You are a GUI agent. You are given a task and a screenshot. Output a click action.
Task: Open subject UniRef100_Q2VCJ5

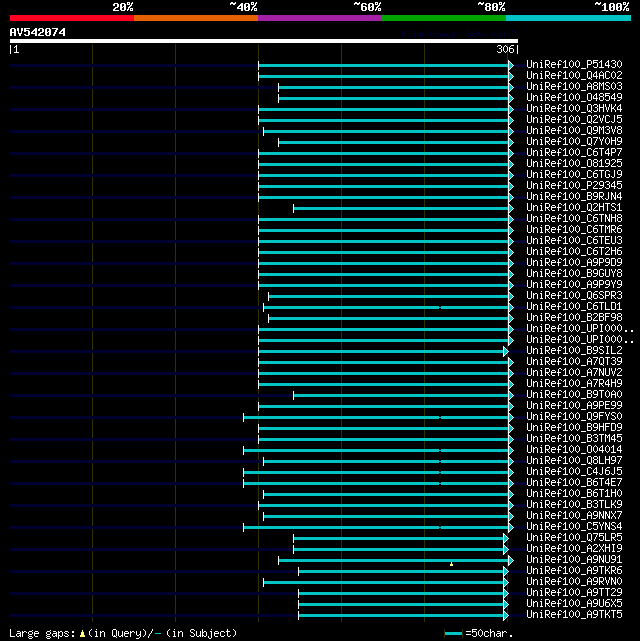[574, 119]
